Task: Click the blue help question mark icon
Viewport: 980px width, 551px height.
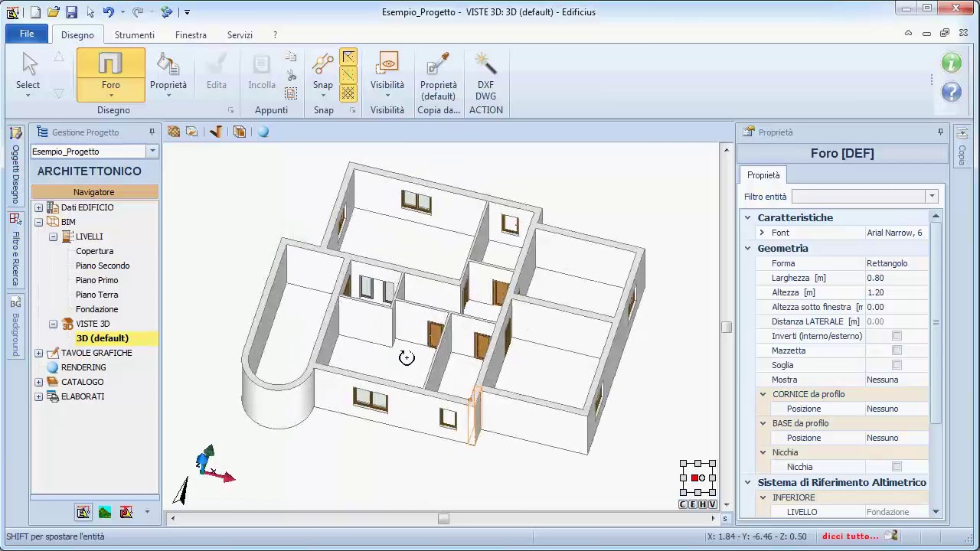Action: point(952,92)
